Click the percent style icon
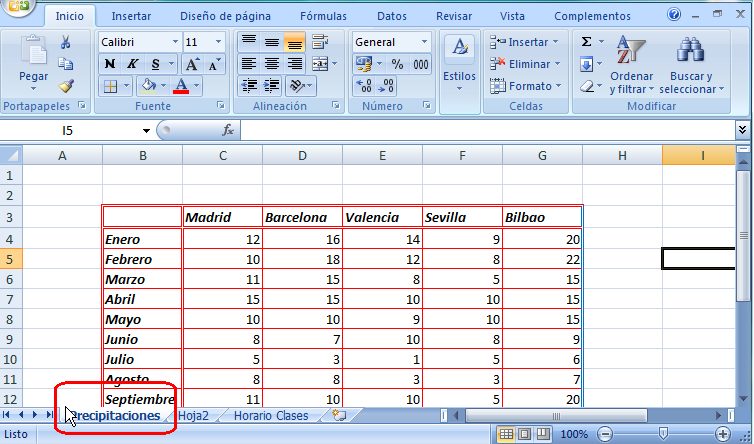Screen dimensions: 754x444 [x=397, y=64]
